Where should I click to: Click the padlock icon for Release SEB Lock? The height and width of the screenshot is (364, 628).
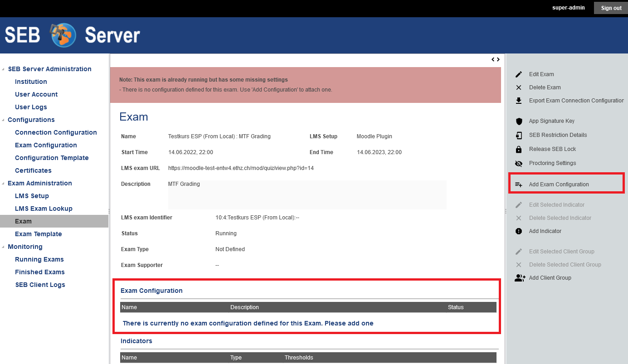[519, 149]
